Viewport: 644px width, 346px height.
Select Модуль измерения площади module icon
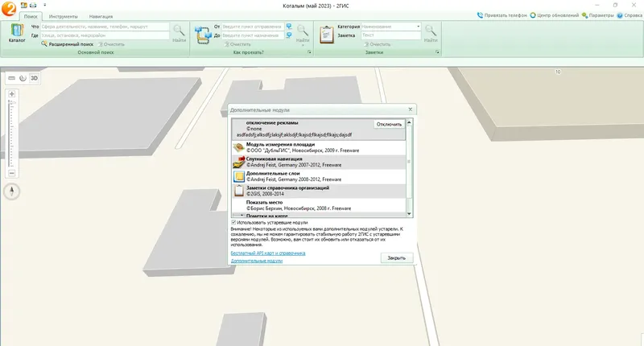238,148
